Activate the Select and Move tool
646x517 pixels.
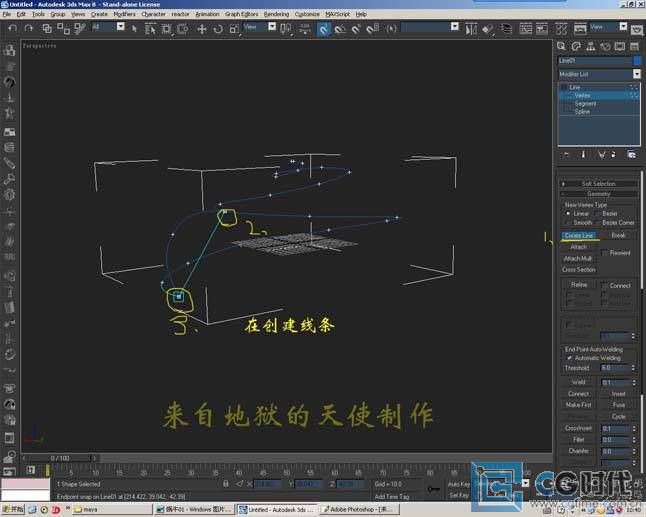click(202, 29)
